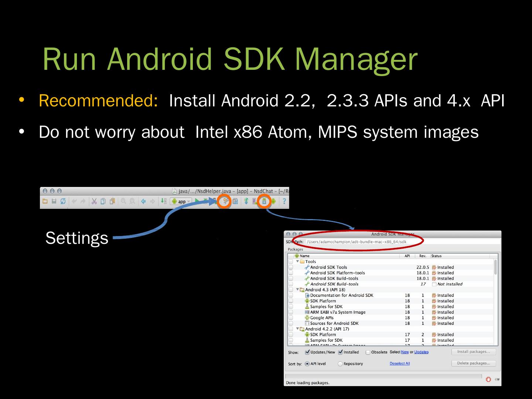Select the italic not-installed Build-tools row
This screenshot has width=532, height=399.
tap(391, 284)
